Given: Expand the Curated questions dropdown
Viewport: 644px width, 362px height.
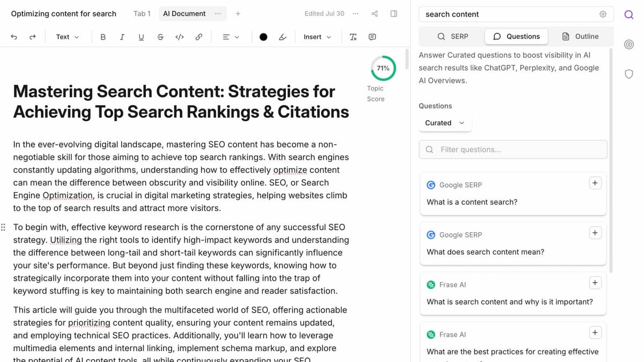Looking at the screenshot, I should click(x=445, y=123).
